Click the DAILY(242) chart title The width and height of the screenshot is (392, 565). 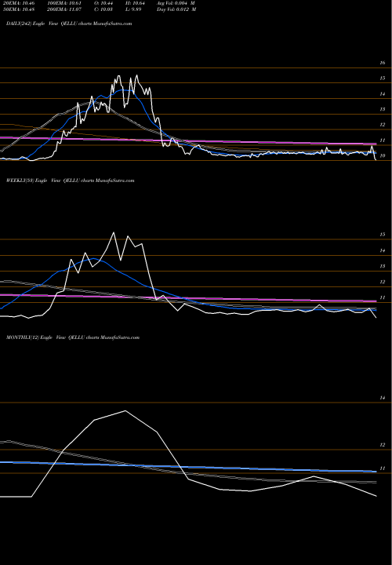click(x=69, y=24)
